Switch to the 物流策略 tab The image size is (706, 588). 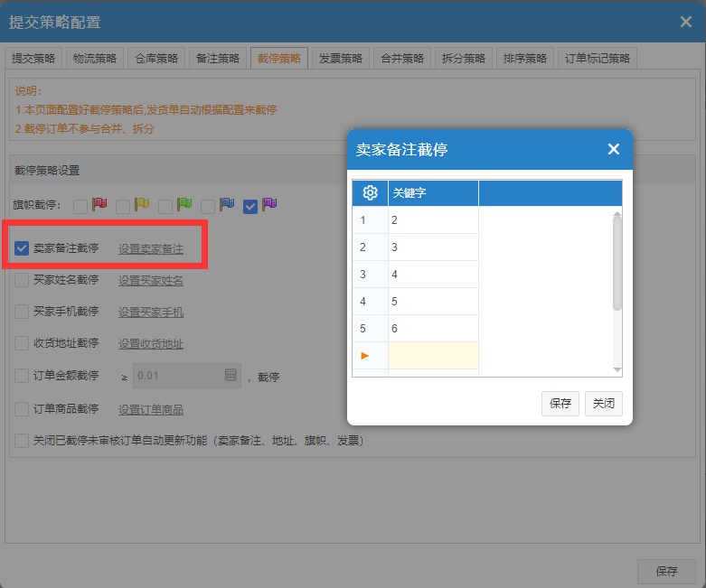95,59
